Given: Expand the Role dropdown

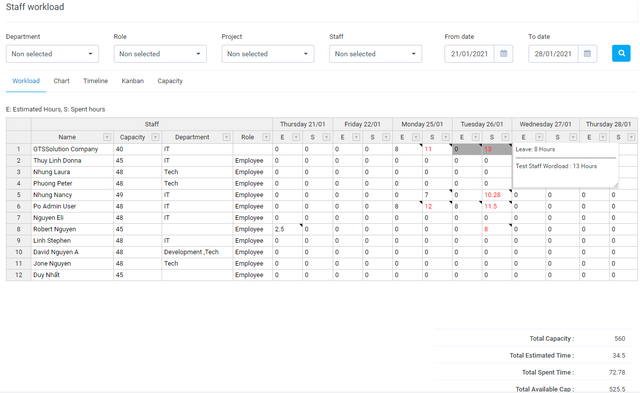Looking at the screenshot, I should (160, 54).
